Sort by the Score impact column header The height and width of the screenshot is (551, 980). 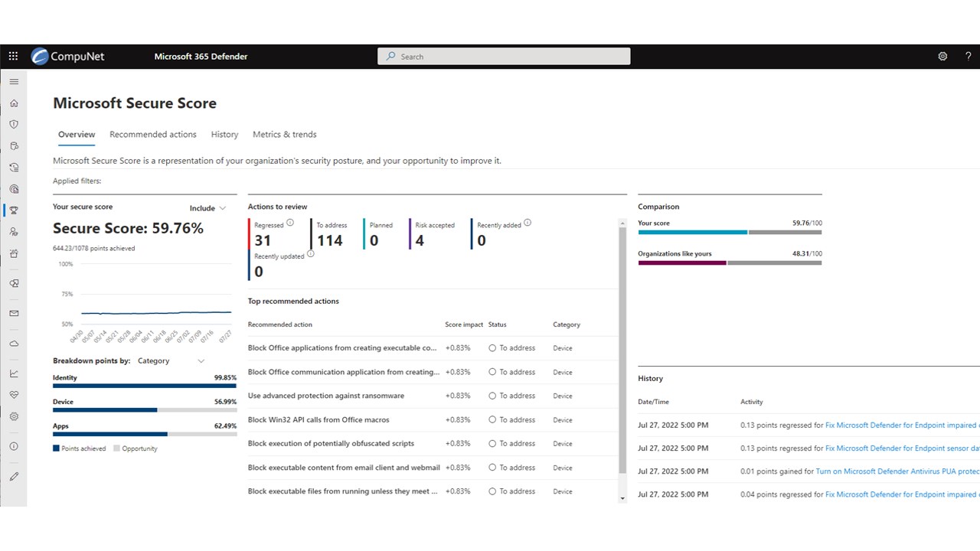click(x=464, y=324)
